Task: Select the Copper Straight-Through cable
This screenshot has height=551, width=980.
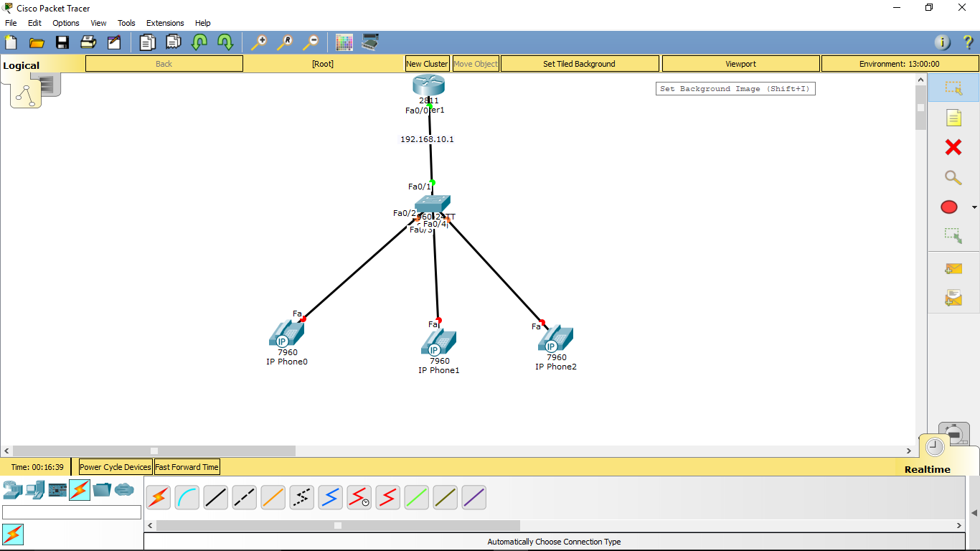Action: tap(215, 497)
